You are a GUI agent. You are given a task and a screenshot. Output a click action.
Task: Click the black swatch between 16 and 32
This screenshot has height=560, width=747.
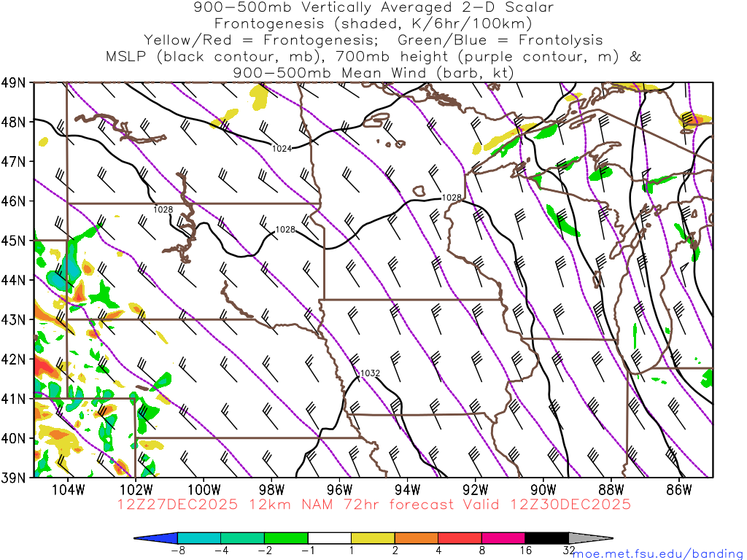point(547,538)
